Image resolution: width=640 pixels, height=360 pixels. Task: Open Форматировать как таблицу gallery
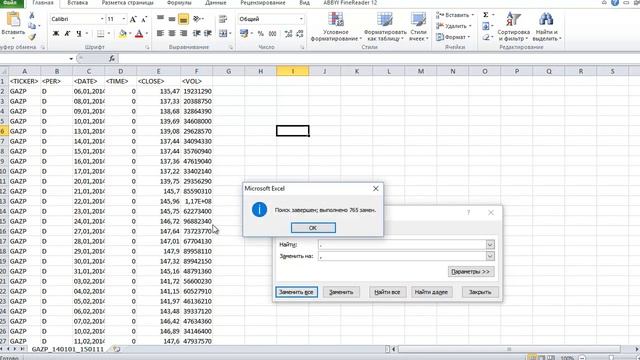[x=385, y=27]
